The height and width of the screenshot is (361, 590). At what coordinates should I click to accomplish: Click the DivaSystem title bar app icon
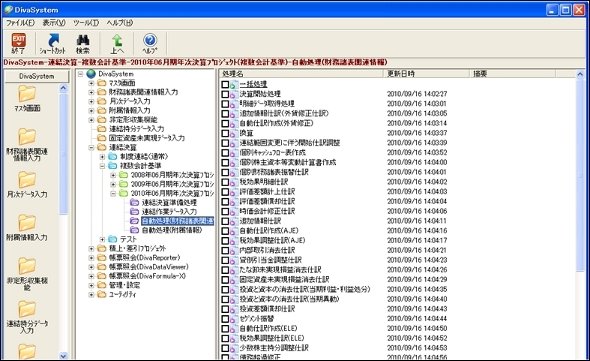(x=8, y=9)
